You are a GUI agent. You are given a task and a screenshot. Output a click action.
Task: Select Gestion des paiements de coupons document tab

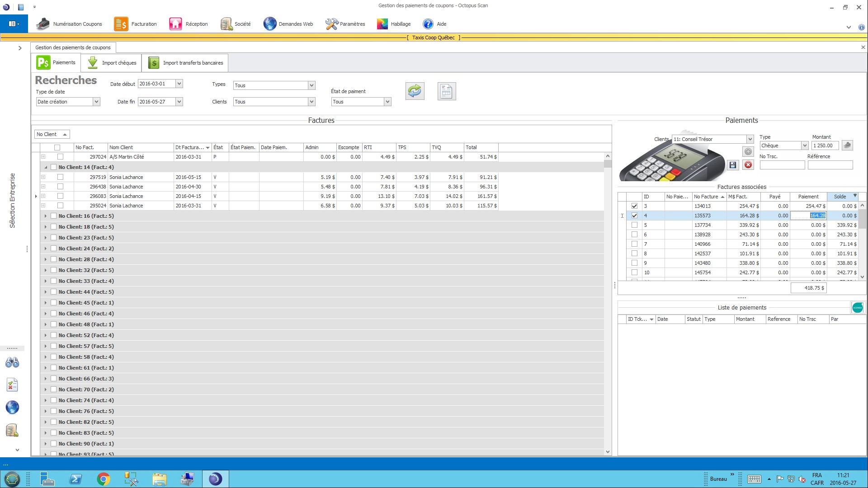tap(73, 47)
